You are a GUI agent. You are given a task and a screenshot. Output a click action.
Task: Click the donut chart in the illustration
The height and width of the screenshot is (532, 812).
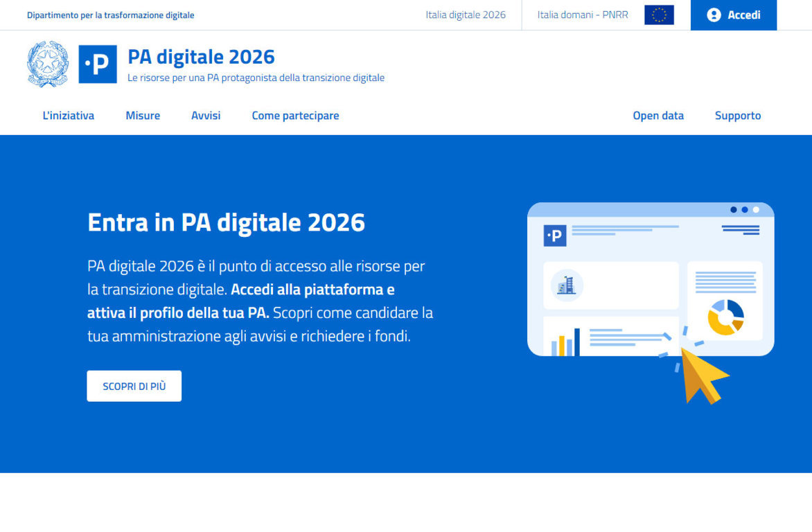click(x=725, y=317)
